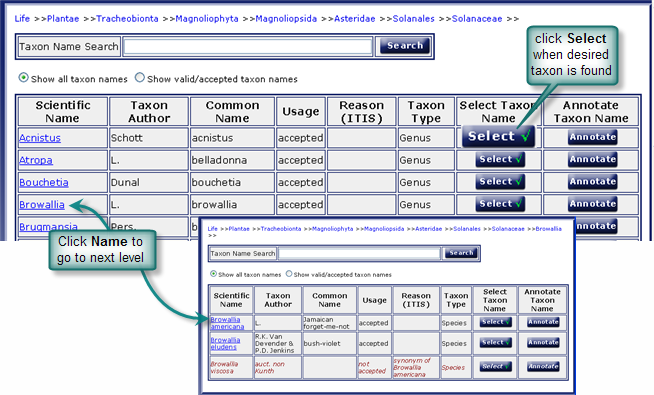Click the main Search button
This screenshot has height=395, width=654.
(x=405, y=46)
